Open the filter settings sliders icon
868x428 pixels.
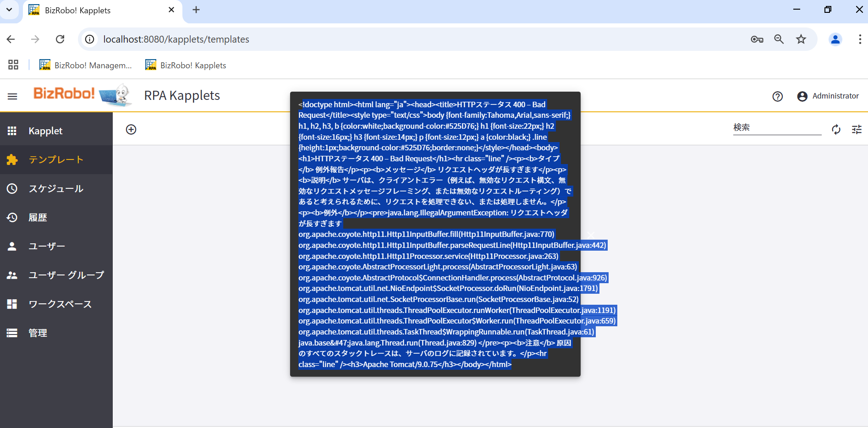[857, 130]
